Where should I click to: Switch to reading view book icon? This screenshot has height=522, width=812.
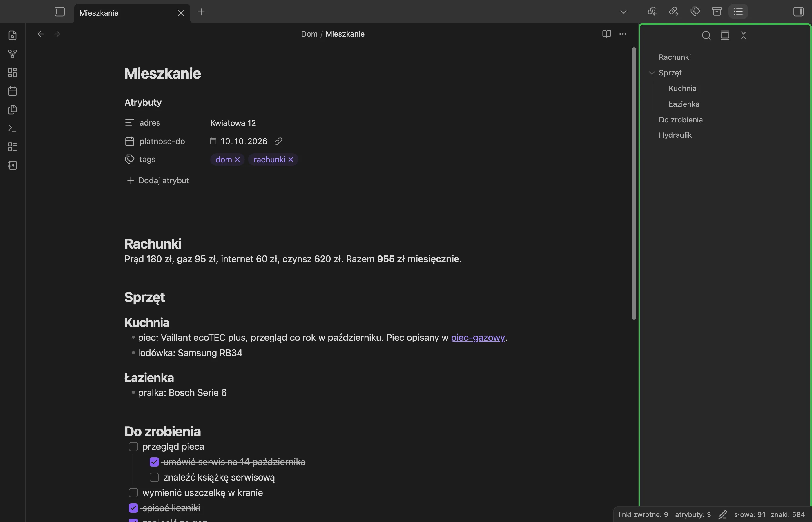(x=607, y=34)
